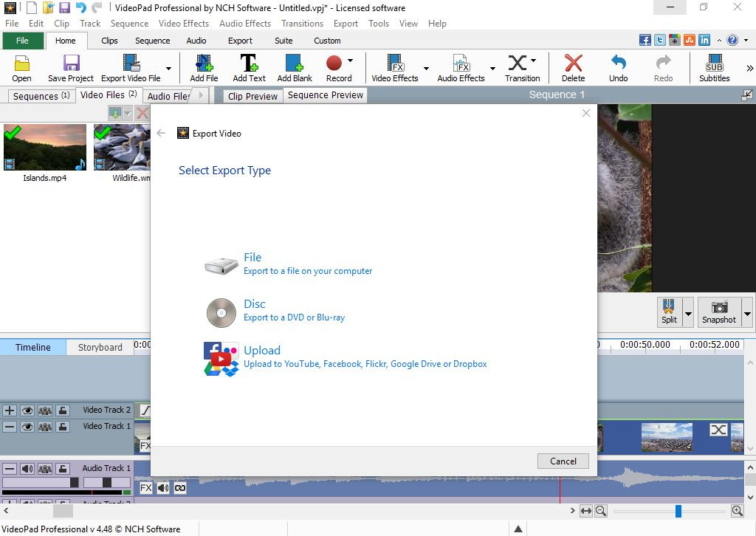This screenshot has width=756, height=536.
Task: Expand Video Track 2 with plus button
Action: [9, 410]
